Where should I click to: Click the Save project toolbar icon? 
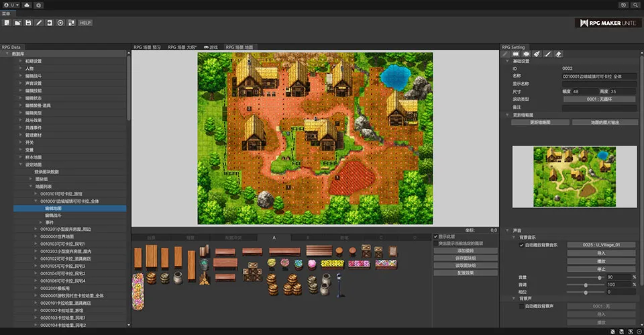28,23
